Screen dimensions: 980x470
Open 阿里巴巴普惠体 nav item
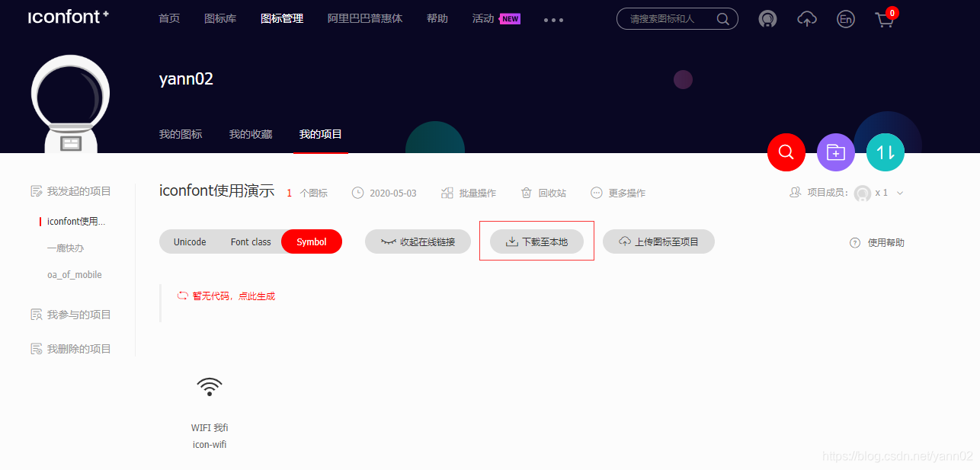point(365,18)
